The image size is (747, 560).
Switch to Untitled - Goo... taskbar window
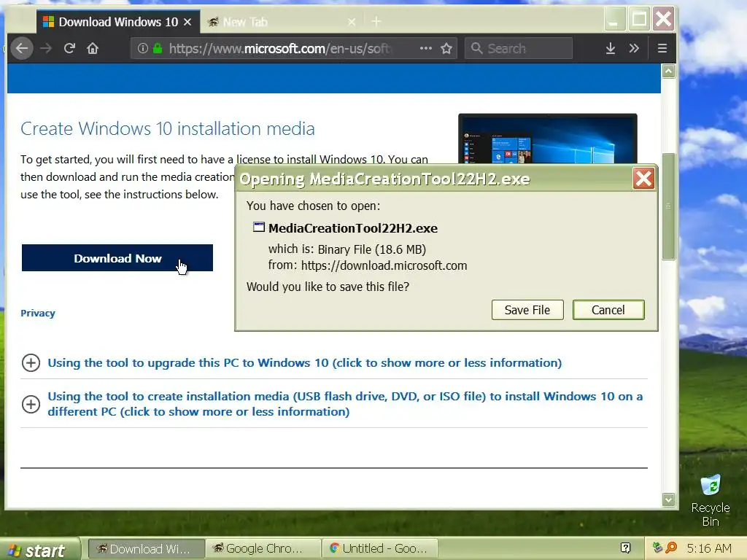[379, 548]
